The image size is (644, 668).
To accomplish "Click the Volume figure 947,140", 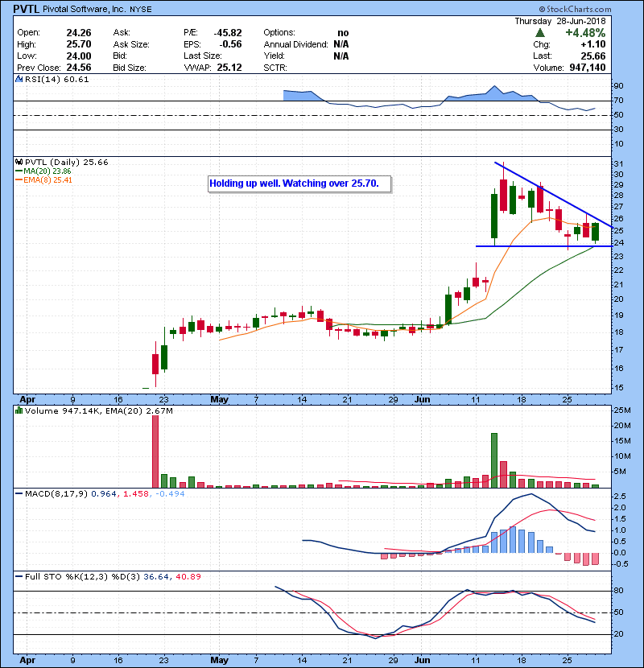I will (x=588, y=68).
